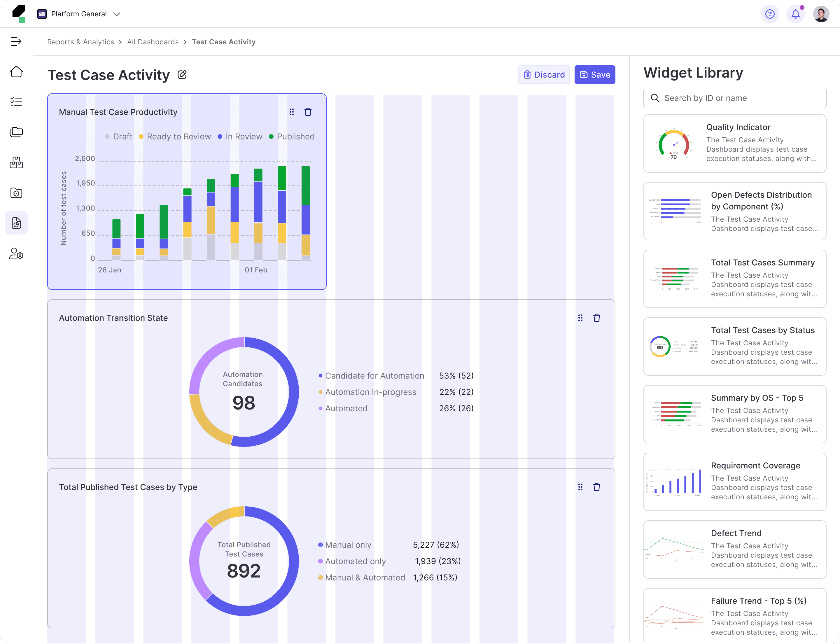This screenshot has width=840, height=644.
Task: Go to the All Dashboards breadcrumb
Action: [x=153, y=42]
